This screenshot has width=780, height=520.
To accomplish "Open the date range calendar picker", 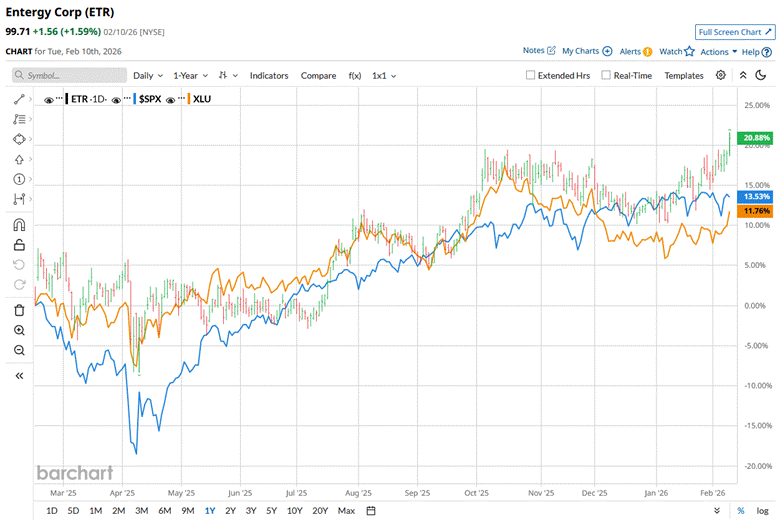I will click(371, 511).
